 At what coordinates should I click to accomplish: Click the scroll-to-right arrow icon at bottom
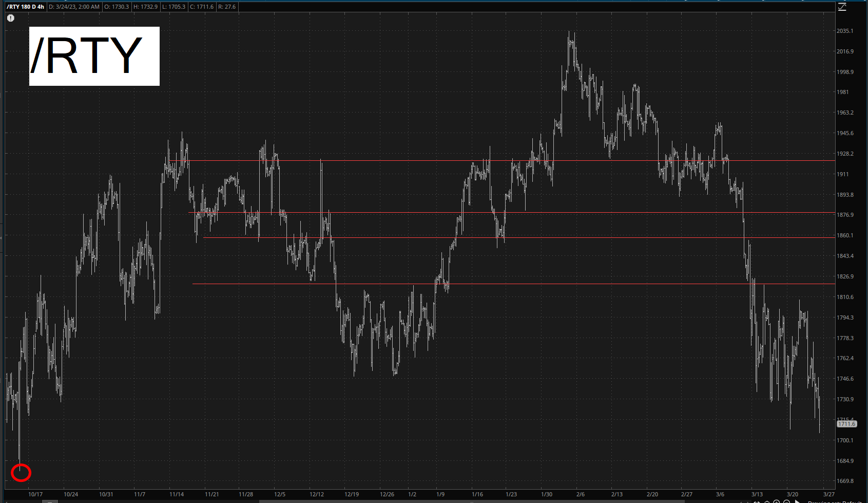(797, 501)
